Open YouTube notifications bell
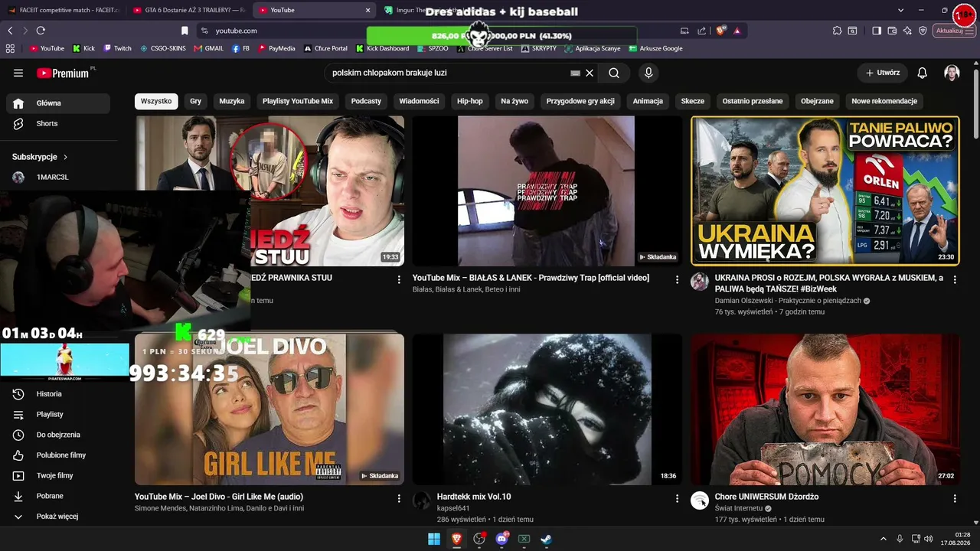The width and height of the screenshot is (980, 551). [x=923, y=73]
